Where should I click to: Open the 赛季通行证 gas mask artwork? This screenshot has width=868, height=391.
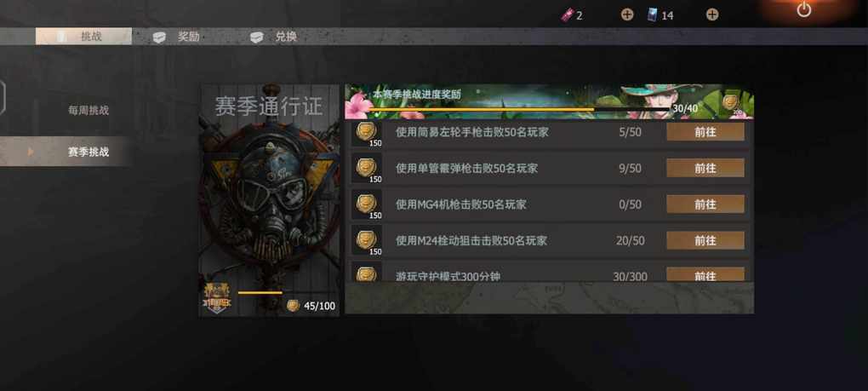[270, 200]
